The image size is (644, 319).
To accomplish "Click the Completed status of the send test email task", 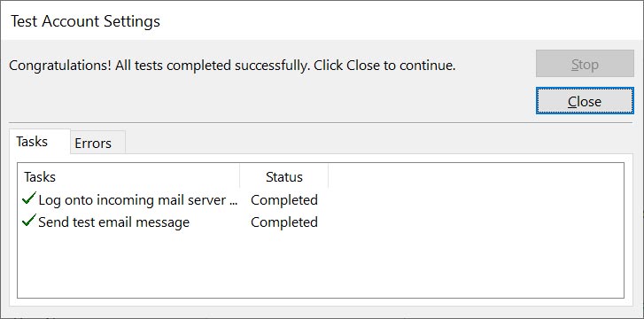I will pos(284,222).
